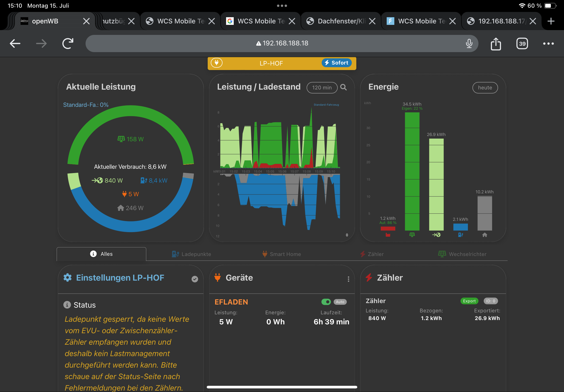Click the Standard-Fa.: 0% link
The image size is (564, 392).
click(x=86, y=105)
